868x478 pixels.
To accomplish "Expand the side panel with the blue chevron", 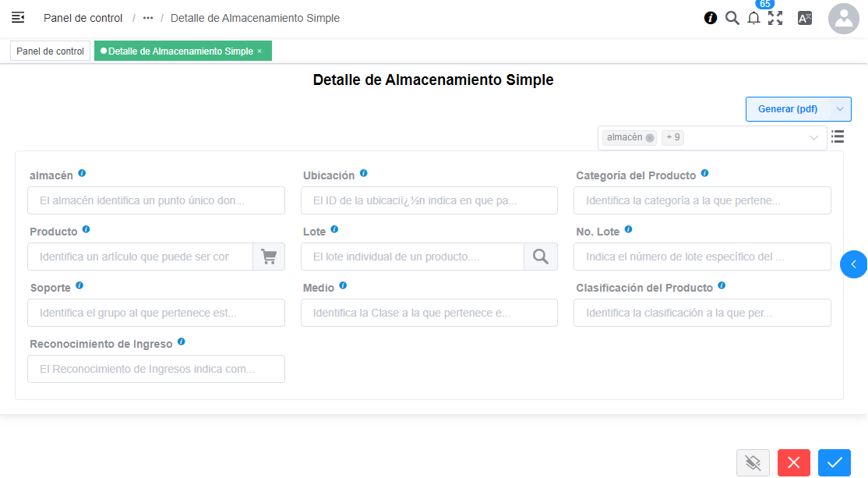I will [855, 264].
